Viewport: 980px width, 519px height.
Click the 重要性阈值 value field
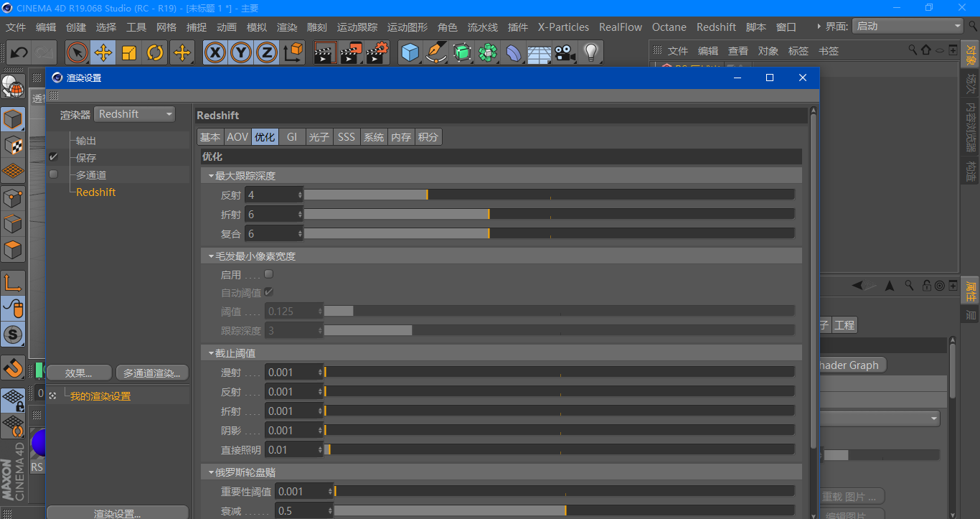coord(304,492)
